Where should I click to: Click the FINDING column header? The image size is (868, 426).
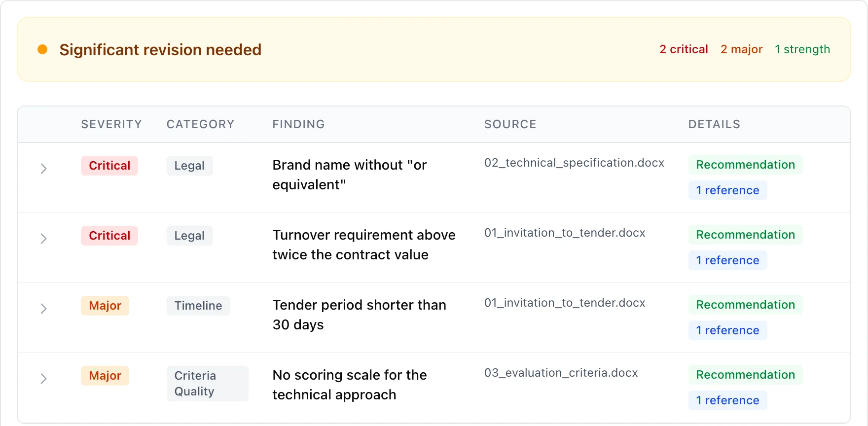(x=298, y=124)
